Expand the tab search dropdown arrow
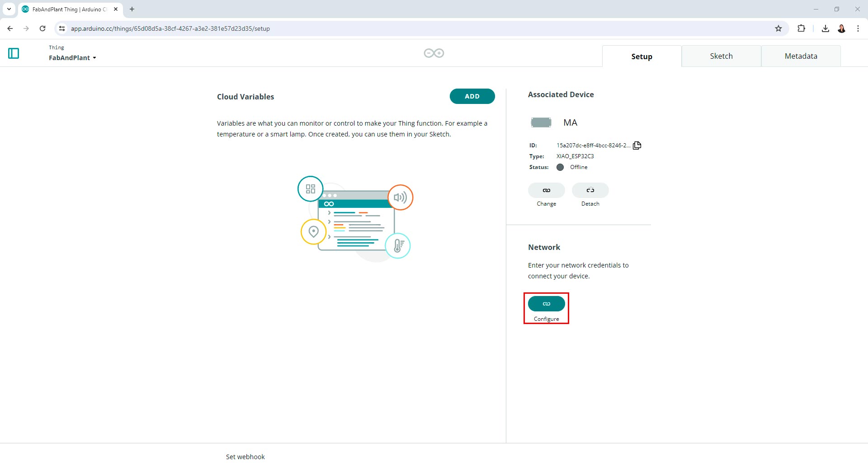The width and height of the screenshot is (868, 470). click(9, 9)
